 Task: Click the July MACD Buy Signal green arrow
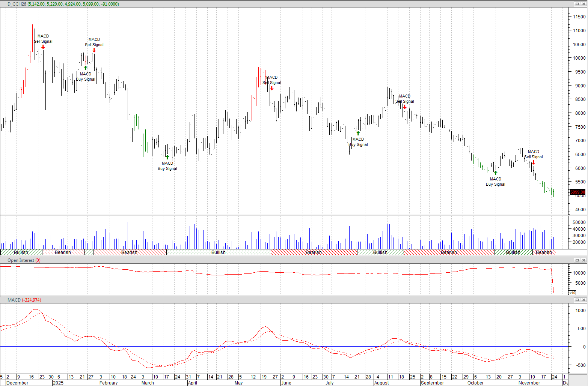pos(358,133)
